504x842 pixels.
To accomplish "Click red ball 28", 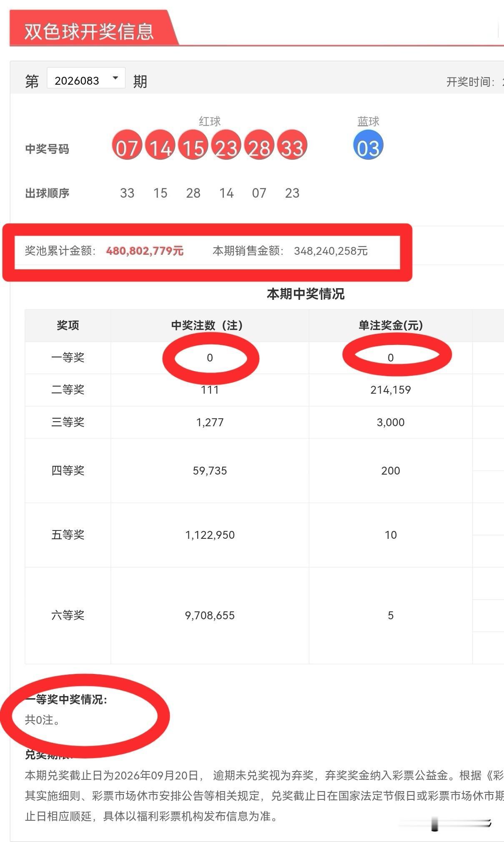I will (x=259, y=145).
